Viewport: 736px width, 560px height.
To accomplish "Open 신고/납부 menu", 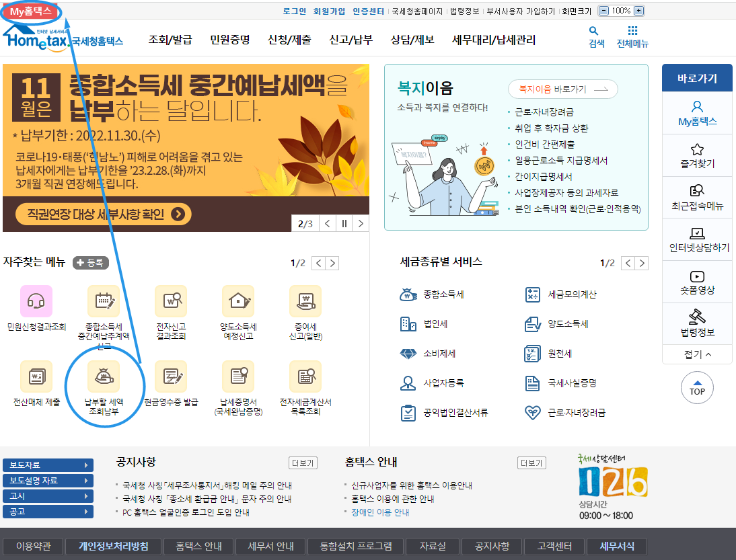I will [351, 40].
